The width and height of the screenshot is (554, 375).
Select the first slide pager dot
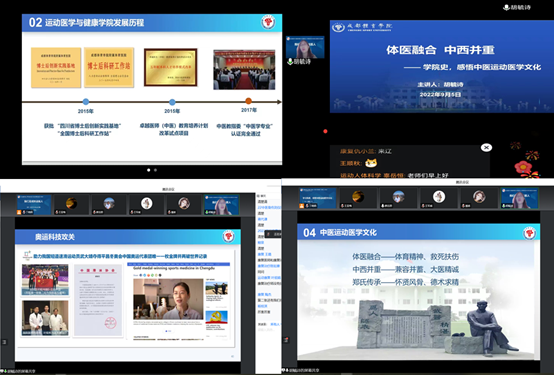click(148, 170)
